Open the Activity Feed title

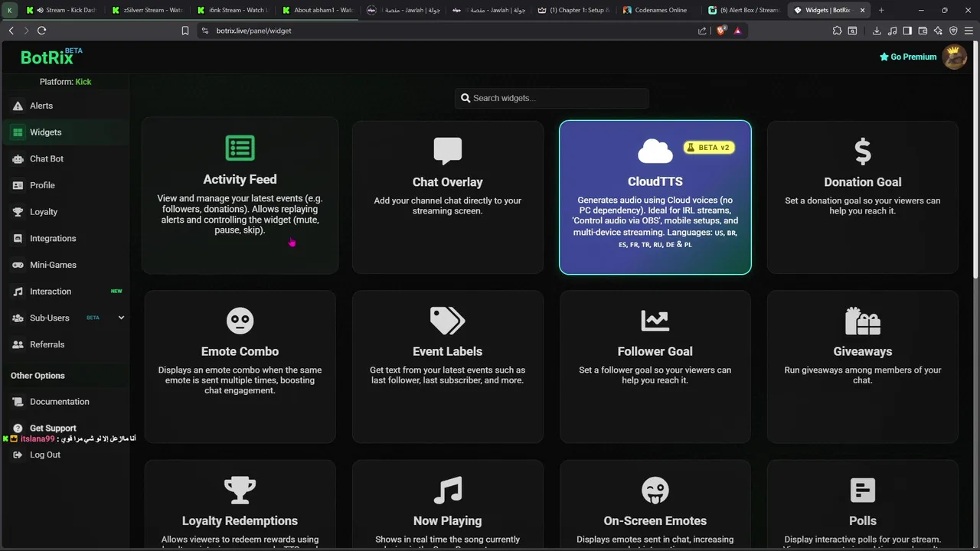(240, 179)
